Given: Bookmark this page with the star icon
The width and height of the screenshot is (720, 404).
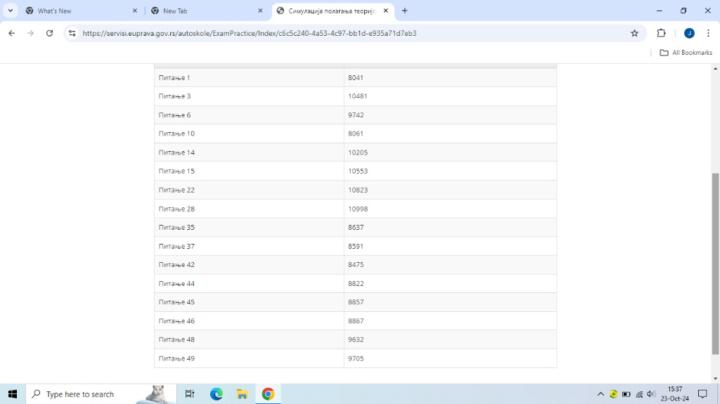Looking at the screenshot, I should [x=634, y=33].
